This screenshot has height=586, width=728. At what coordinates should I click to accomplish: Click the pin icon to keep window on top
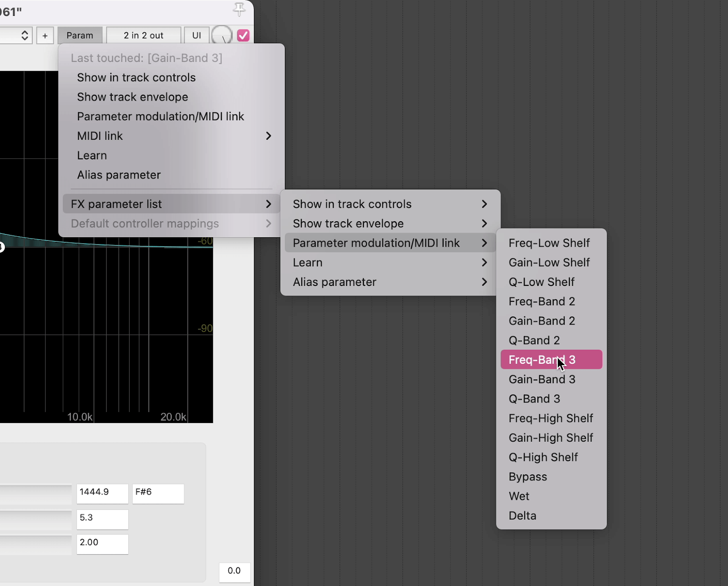coord(239,10)
